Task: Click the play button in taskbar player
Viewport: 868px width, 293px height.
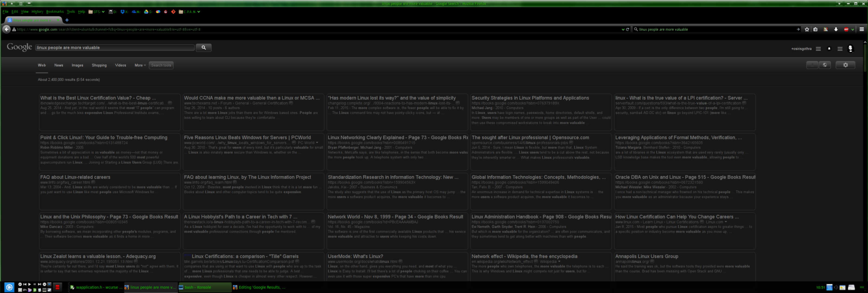Action: [29, 284]
